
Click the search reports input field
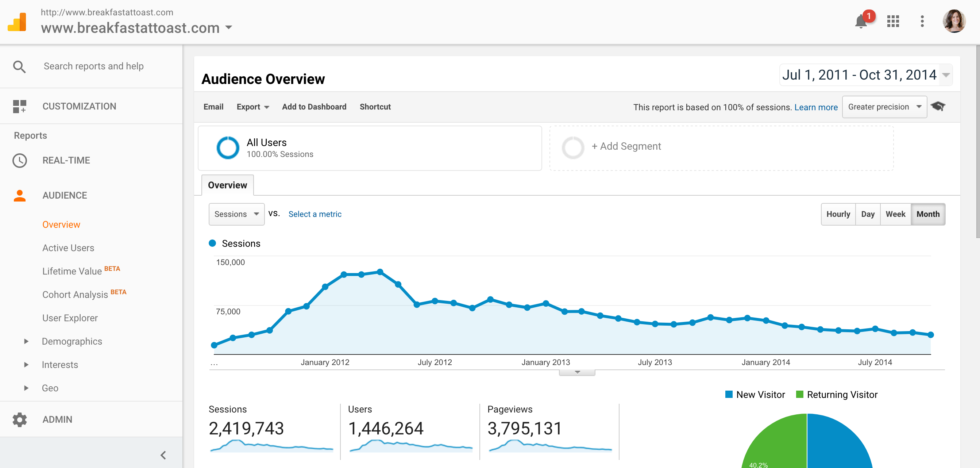tap(94, 67)
